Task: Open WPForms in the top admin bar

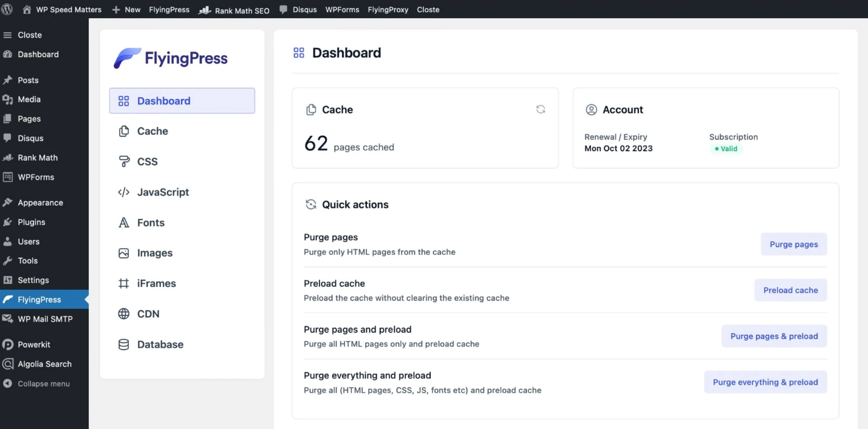Action: point(342,10)
